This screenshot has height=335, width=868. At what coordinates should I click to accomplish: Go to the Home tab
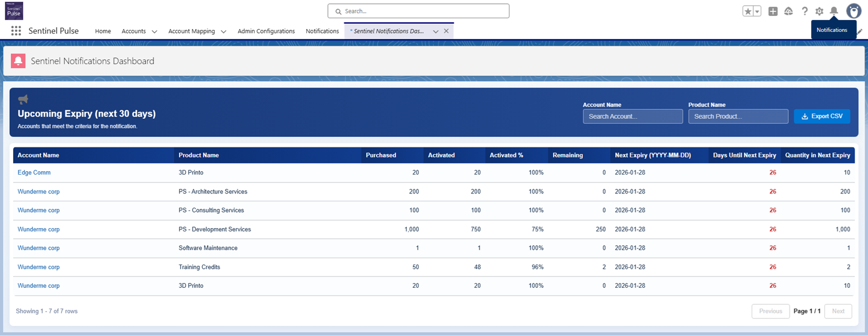[103, 31]
